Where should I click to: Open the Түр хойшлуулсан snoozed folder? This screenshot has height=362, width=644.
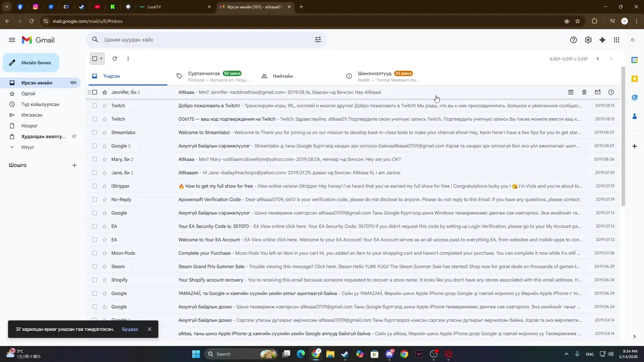40,105
